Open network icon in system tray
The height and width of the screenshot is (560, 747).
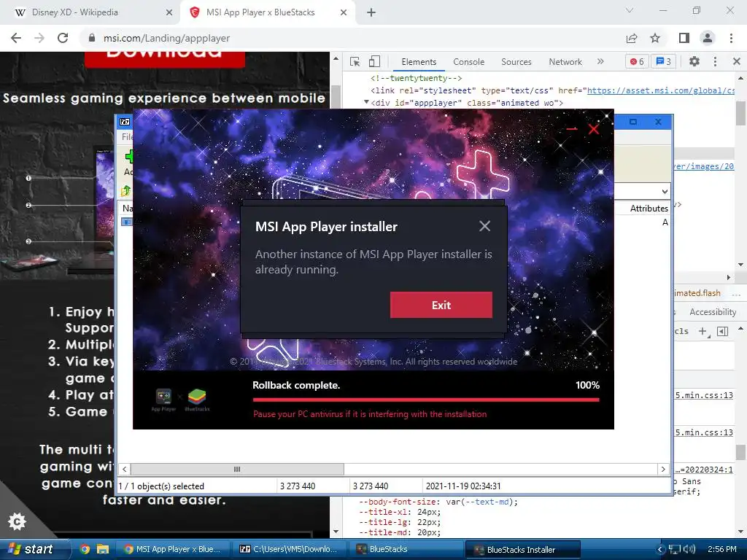coord(675,549)
